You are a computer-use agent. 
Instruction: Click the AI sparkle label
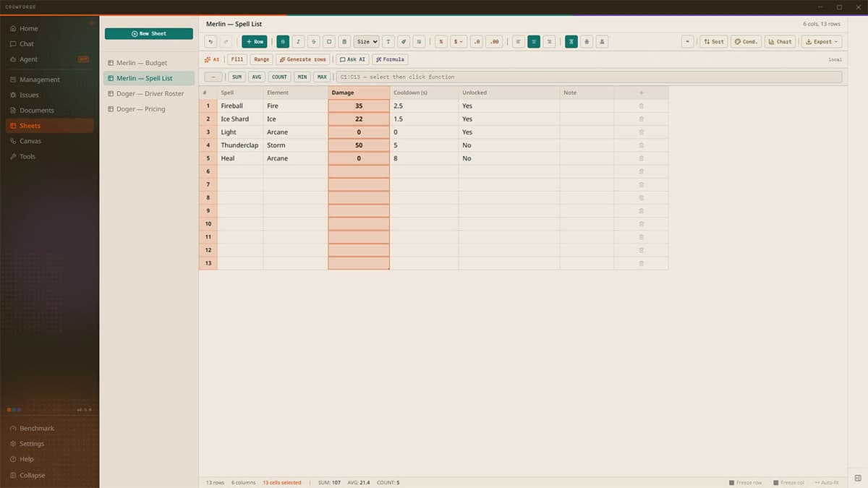[212, 59]
